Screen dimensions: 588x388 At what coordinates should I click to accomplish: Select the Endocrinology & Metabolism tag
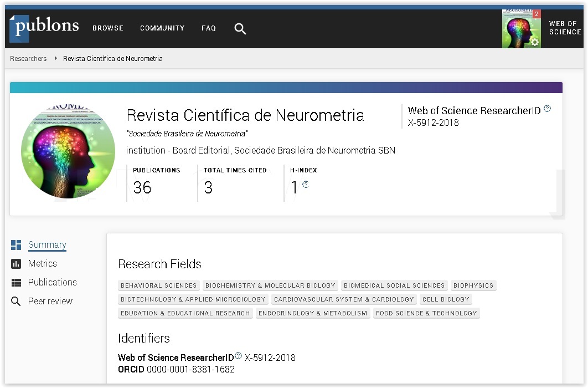313,313
